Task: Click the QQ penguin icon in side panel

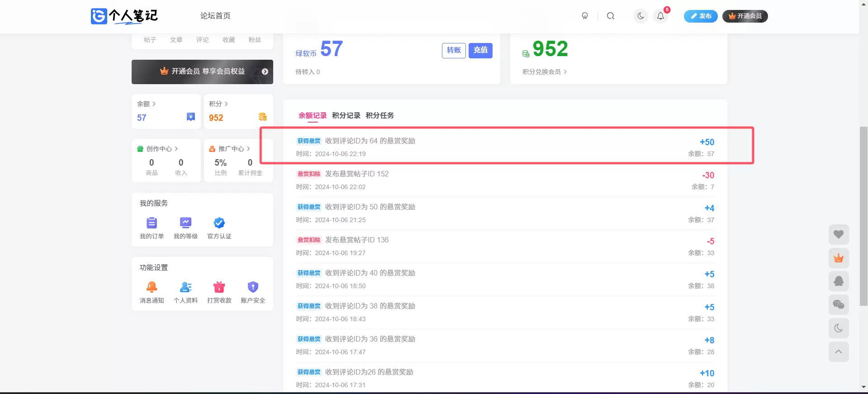Action: pos(839,281)
